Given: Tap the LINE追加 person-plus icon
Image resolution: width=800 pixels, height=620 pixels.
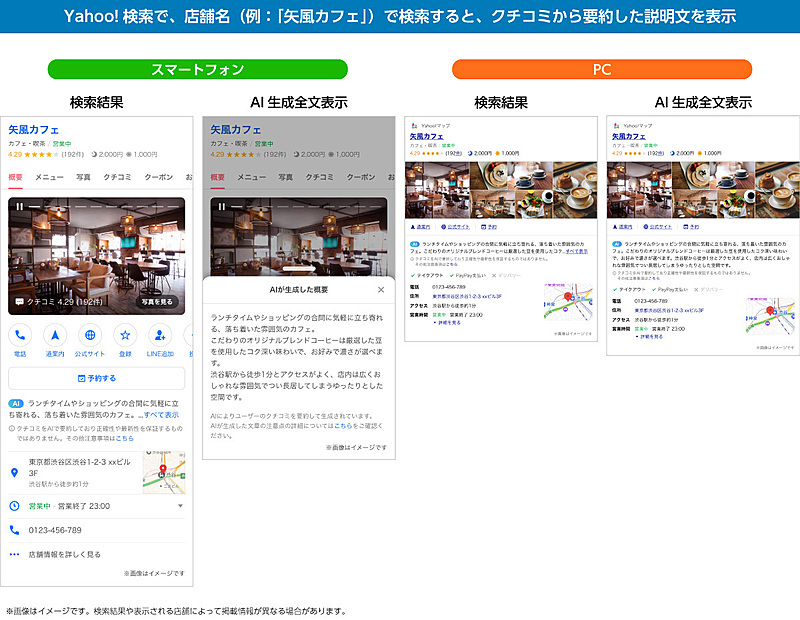Looking at the screenshot, I should 160,335.
